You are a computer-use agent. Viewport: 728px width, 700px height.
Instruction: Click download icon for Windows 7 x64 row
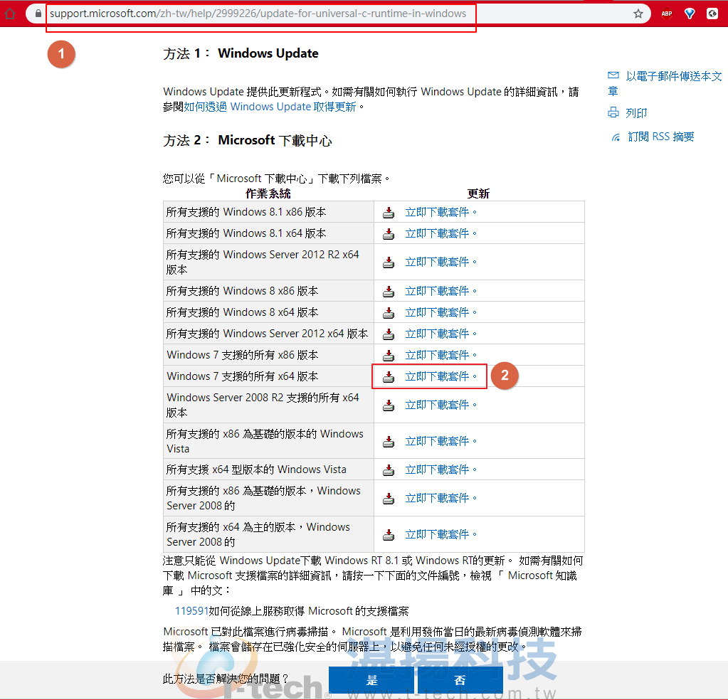coord(389,376)
